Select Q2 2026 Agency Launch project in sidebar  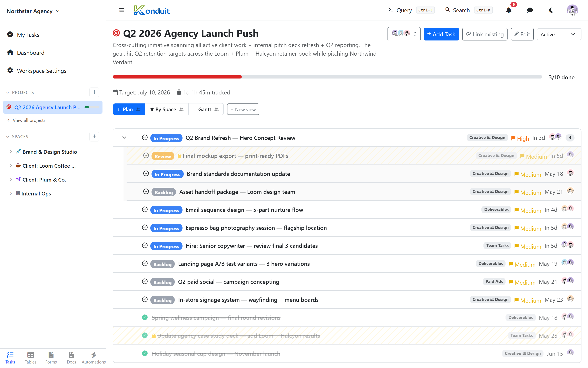tap(53, 107)
